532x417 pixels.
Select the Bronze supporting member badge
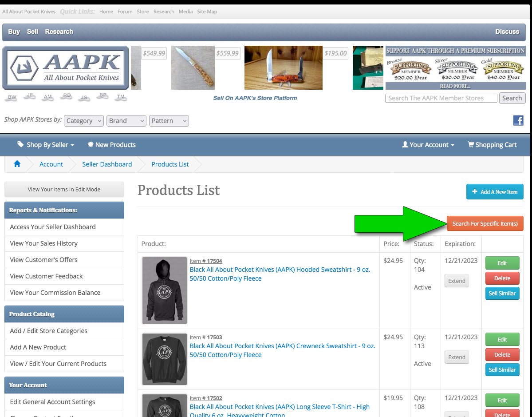[410, 70]
